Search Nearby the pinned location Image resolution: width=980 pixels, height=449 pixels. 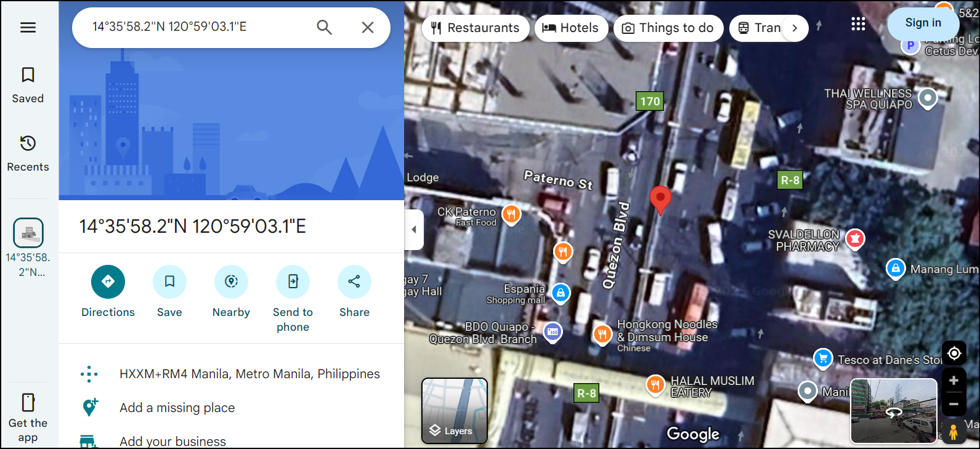click(231, 292)
